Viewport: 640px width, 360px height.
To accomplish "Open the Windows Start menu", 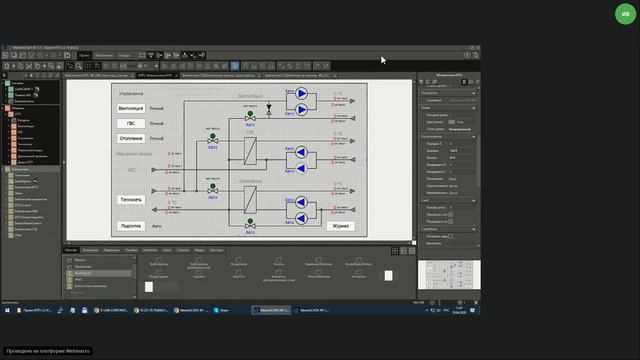I will tap(7, 310).
